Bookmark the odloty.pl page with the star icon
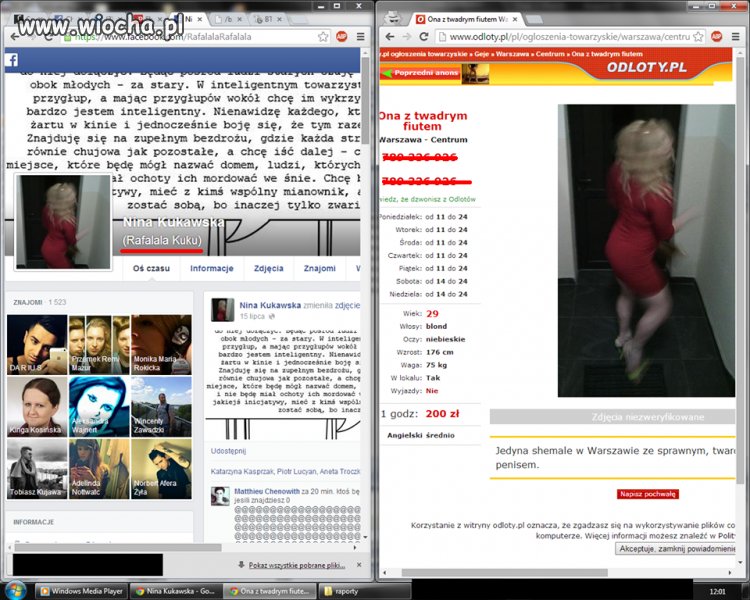Screen dimensions: 750x600 [698, 36]
